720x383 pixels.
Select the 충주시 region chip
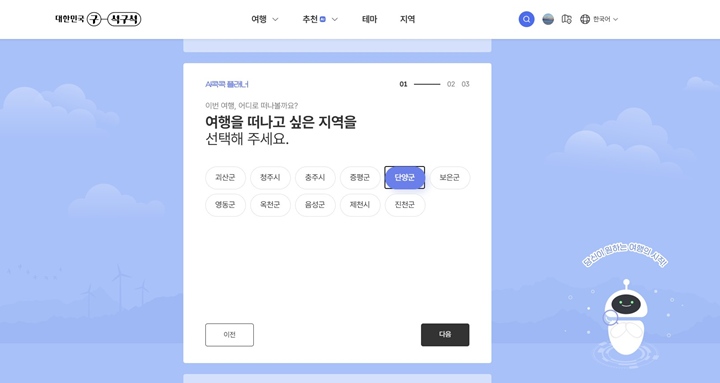coord(315,178)
